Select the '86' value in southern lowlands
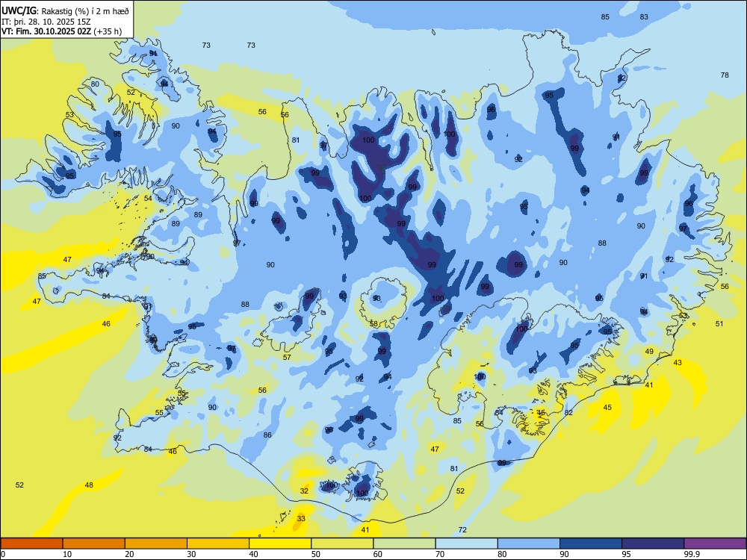747x560 pixels. [x=267, y=435]
